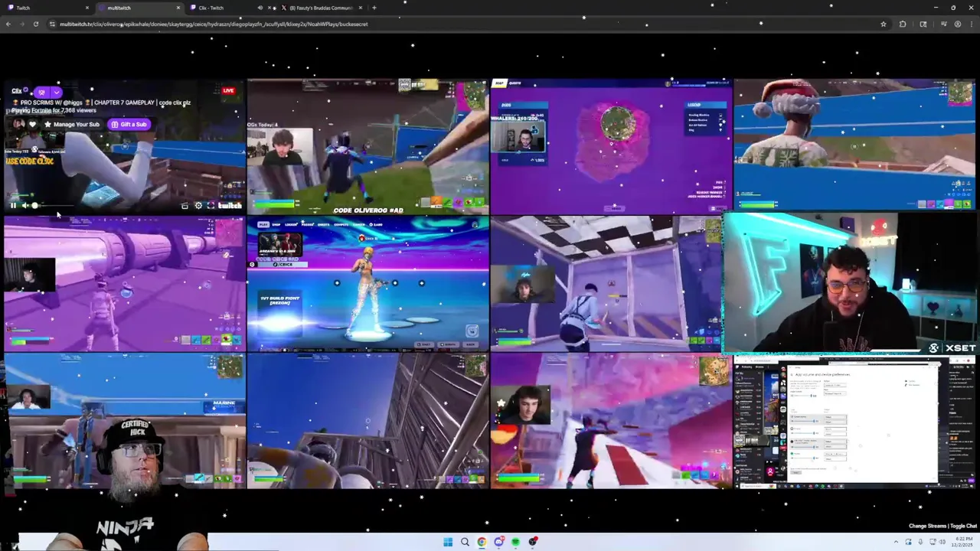
Task: Mute the tab using its speaker icon
Action: (260, 8)
